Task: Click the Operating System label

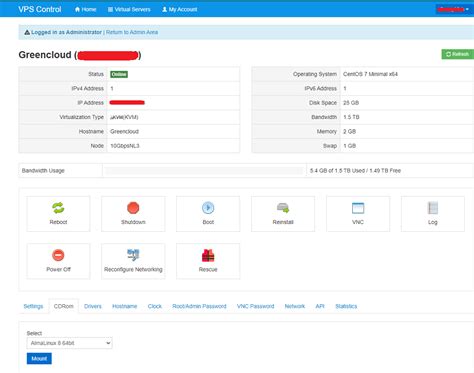Action: [315, 74]
